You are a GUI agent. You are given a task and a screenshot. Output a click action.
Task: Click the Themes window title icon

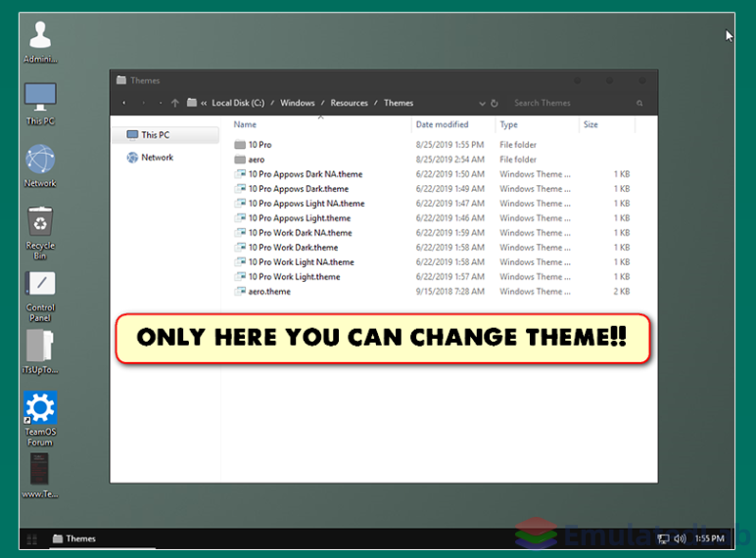pos(121,80)
